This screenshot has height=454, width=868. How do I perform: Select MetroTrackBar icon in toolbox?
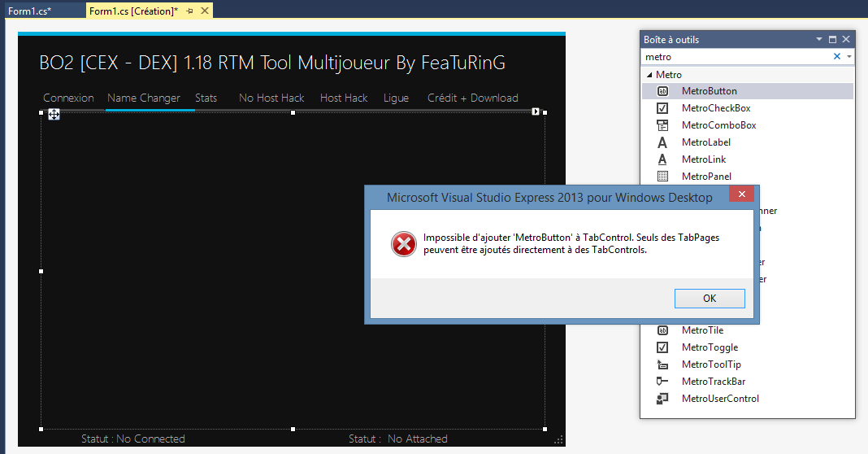pyautogui.click(x=662, y=382)
